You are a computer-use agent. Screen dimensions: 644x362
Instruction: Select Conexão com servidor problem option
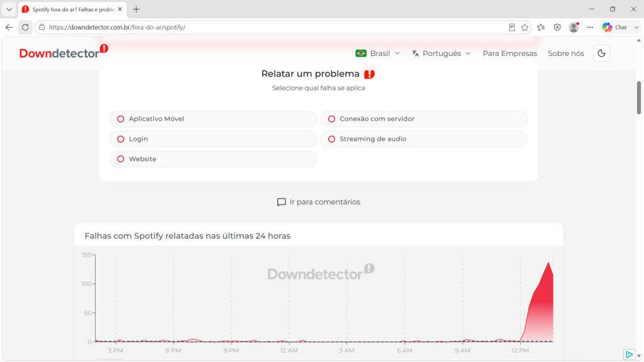[x=423, y=119]
